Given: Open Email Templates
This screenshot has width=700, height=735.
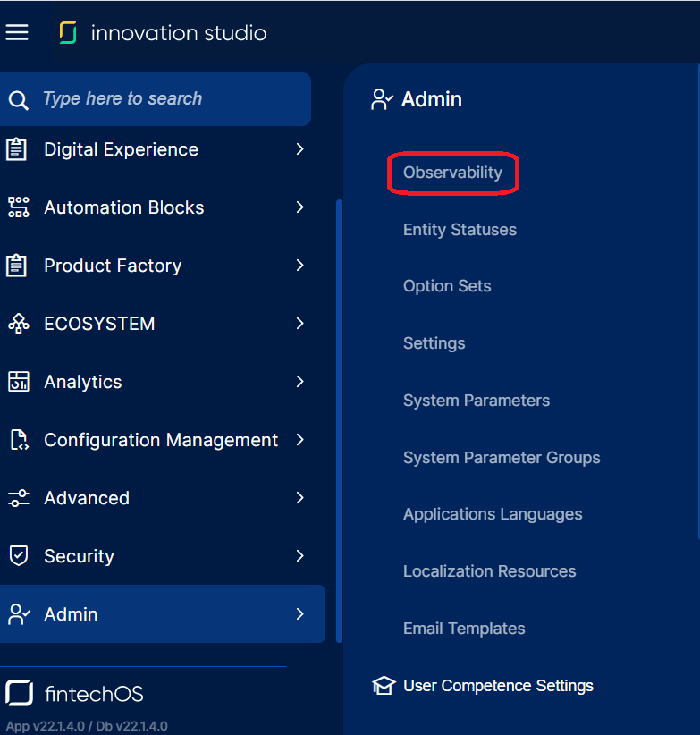Looking at the screenshot, I should pyautogui.click(x=464, y=629).
